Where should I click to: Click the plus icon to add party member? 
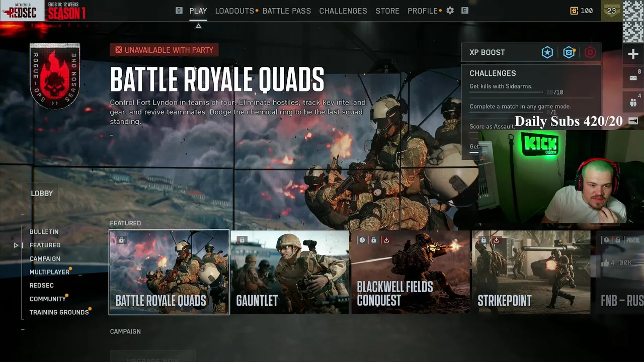(633, 54)
